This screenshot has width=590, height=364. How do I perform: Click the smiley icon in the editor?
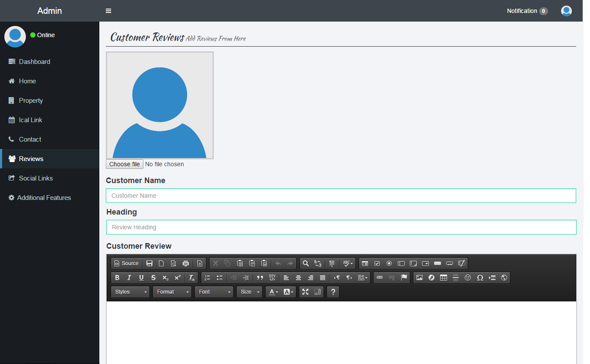click(468, 278)
